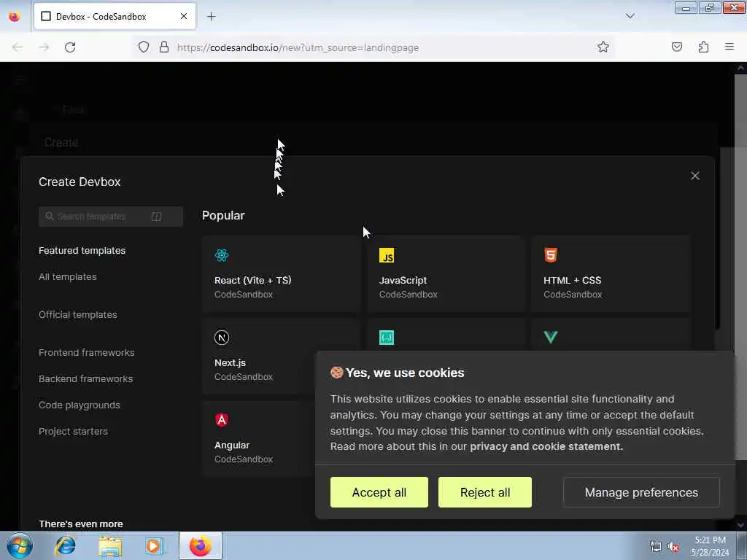Click the Next.js template title
747x560 pixels.
pyautogui.click(x=230, y=363)
